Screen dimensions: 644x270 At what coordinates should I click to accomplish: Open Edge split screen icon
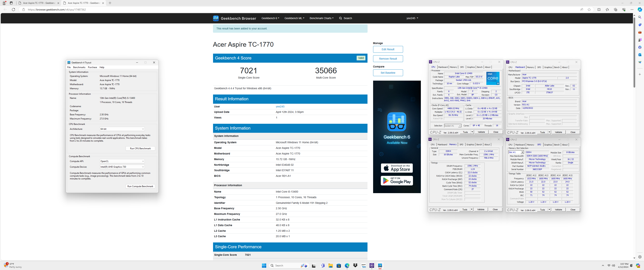(599, 10)
